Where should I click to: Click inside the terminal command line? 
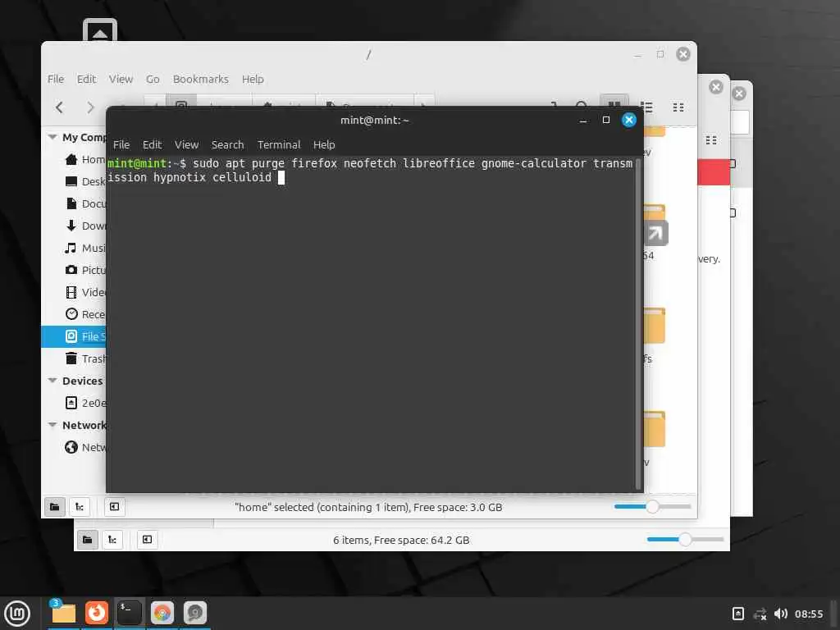(281, 177)
